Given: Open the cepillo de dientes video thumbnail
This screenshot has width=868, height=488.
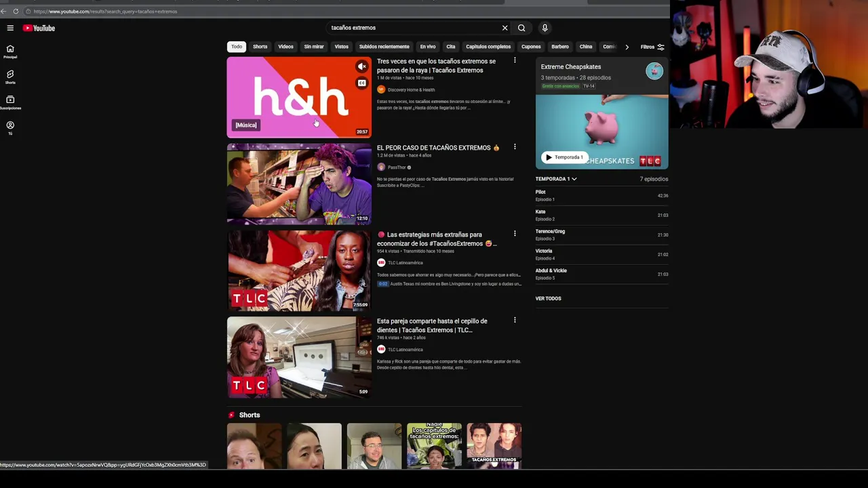Looking at the screenshot, I should [299, 357].
